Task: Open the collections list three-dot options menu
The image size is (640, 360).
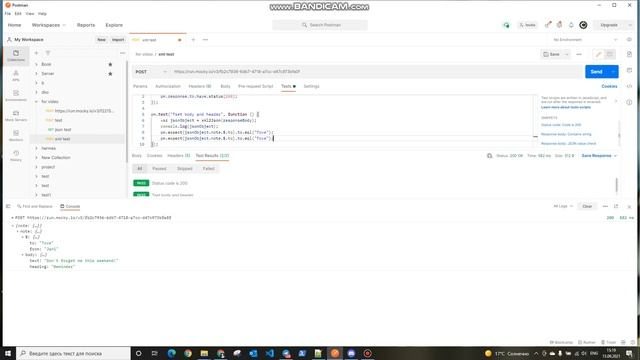Action: coord(122,53)
